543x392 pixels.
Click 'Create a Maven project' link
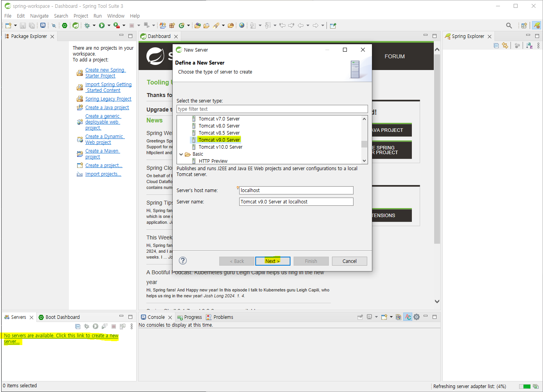click(x=102, y=154)
